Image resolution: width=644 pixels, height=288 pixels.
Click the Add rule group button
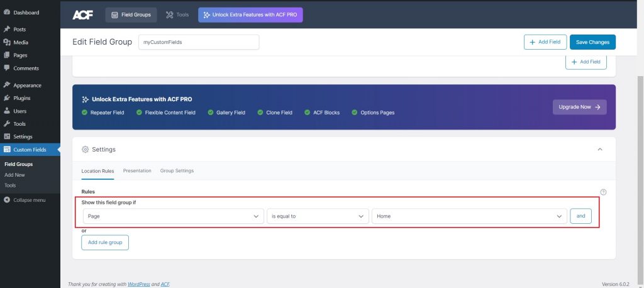pyautogui.click(x=105, y=242)
